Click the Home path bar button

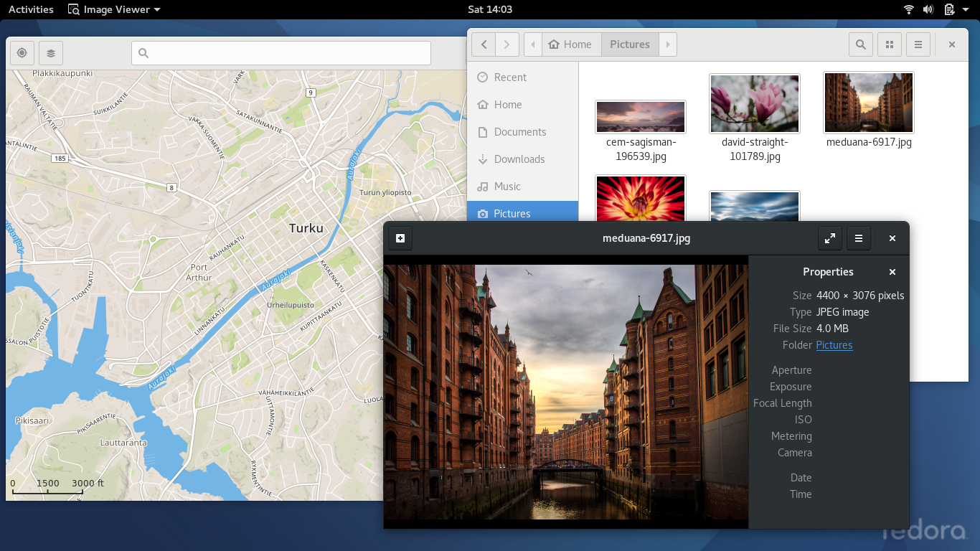pos(571,44)
